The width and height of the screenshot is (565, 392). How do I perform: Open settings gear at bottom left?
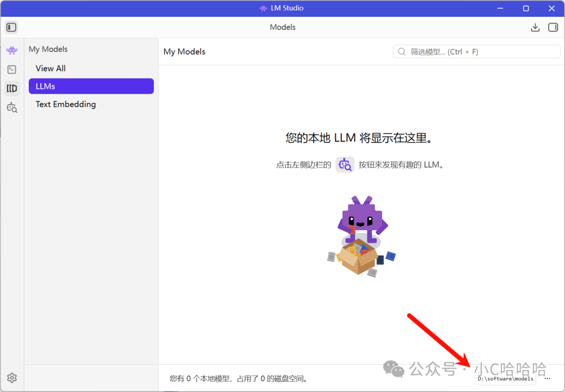pyautogui.click(x=12, y=377)
